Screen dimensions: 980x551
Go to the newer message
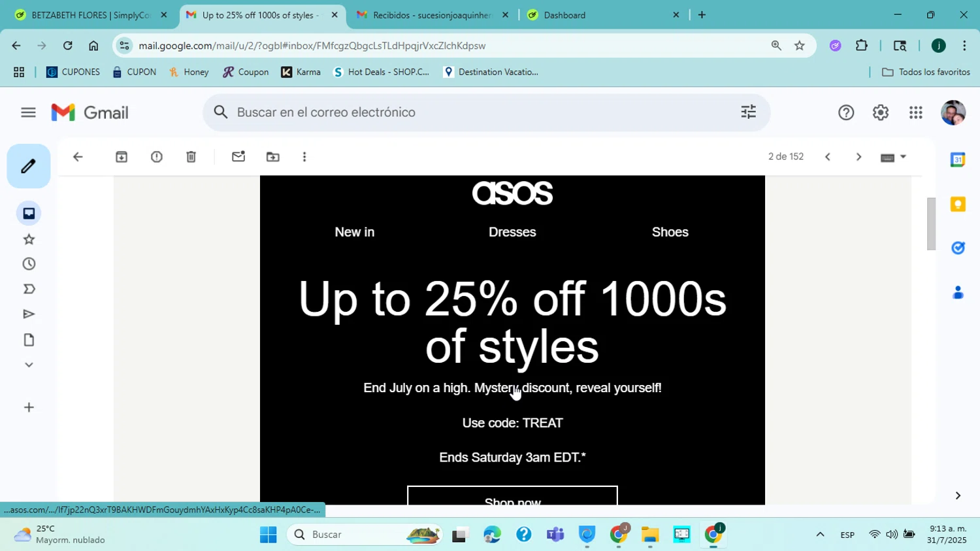tap(828, 157)
